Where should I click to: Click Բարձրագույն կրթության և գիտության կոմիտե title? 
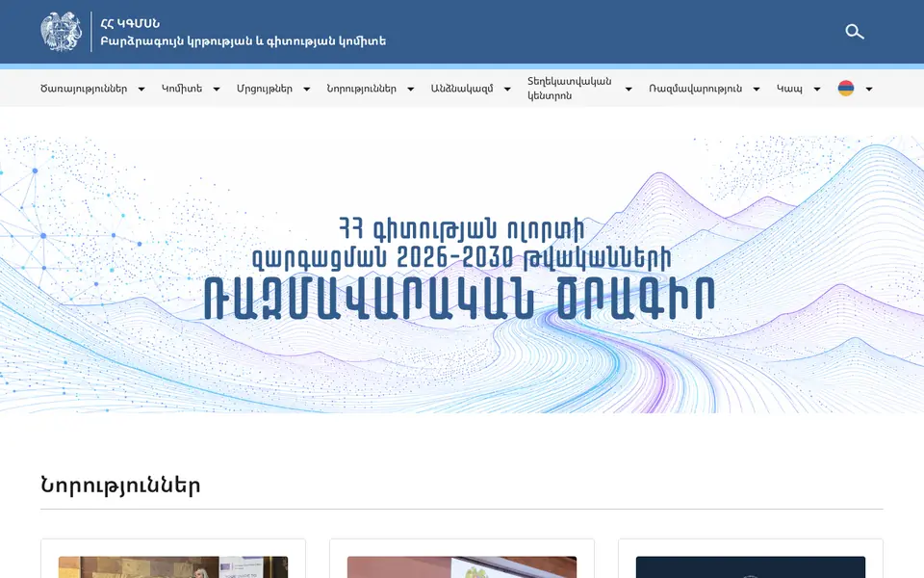(x=243, y=41)
